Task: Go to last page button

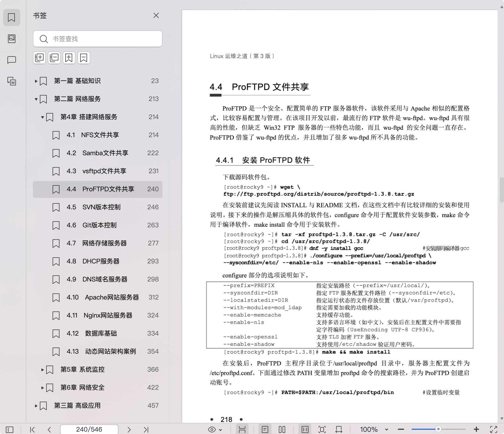Action: point(146,429)
